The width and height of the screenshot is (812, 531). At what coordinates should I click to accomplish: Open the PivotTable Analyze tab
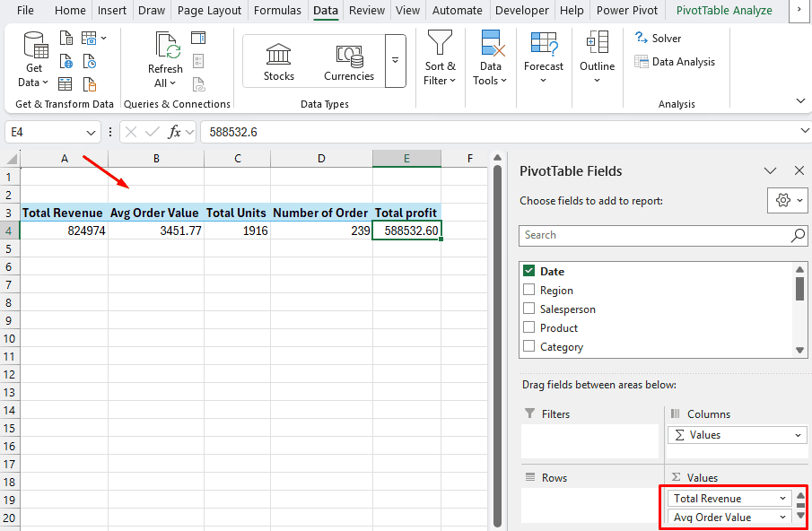(724, 11)
